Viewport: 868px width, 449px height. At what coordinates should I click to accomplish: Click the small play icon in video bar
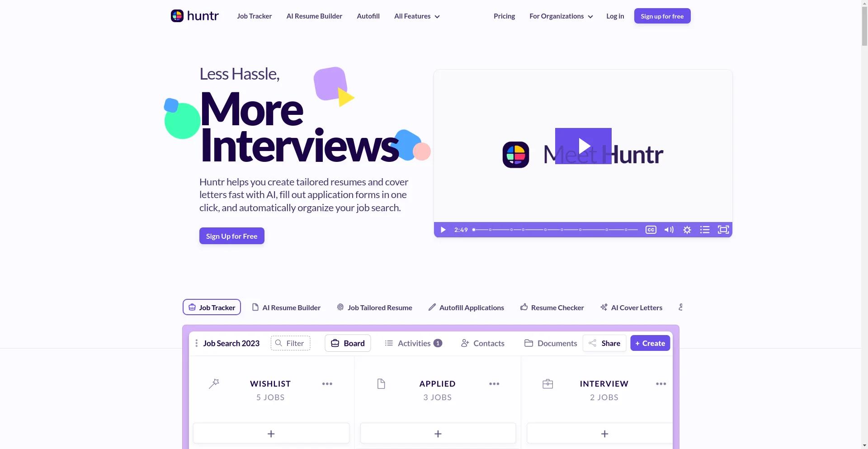443,230
